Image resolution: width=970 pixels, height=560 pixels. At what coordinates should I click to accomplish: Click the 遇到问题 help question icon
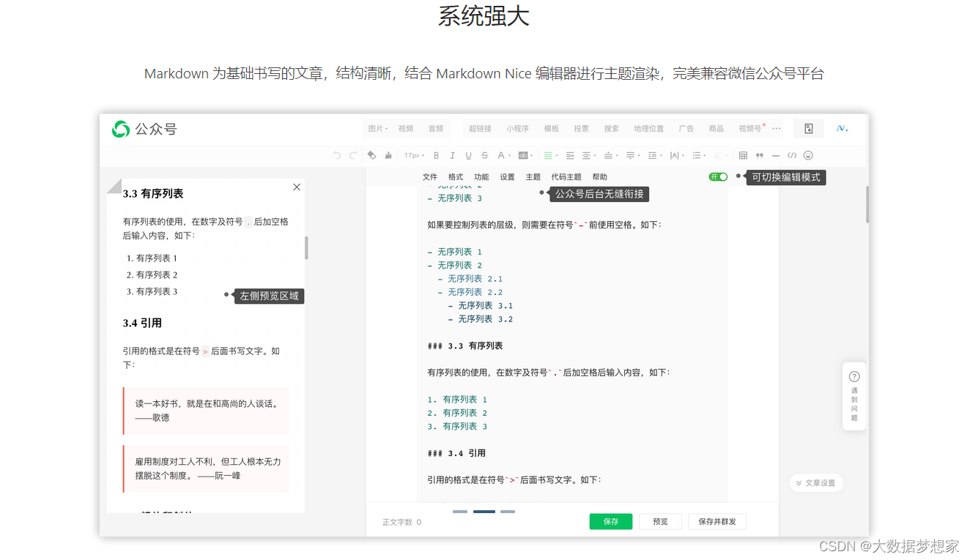(x=854, y=377)
